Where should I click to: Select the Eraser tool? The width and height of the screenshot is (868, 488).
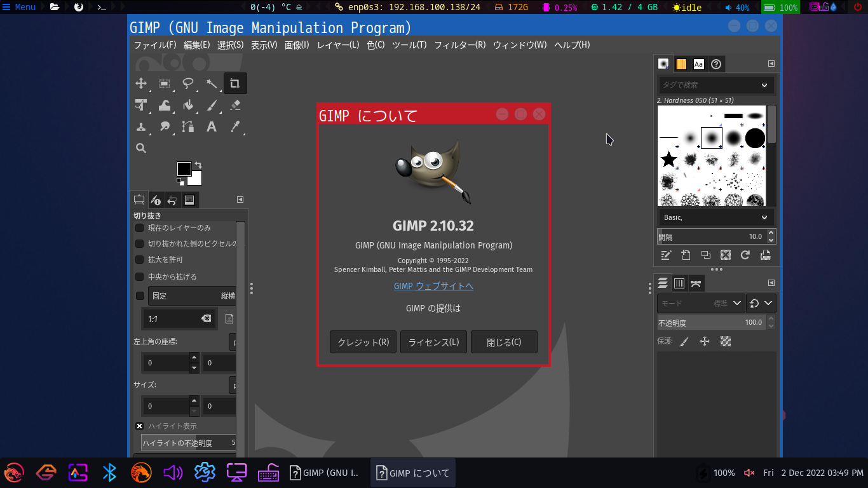pyautogui.click(x=235, y=105)
